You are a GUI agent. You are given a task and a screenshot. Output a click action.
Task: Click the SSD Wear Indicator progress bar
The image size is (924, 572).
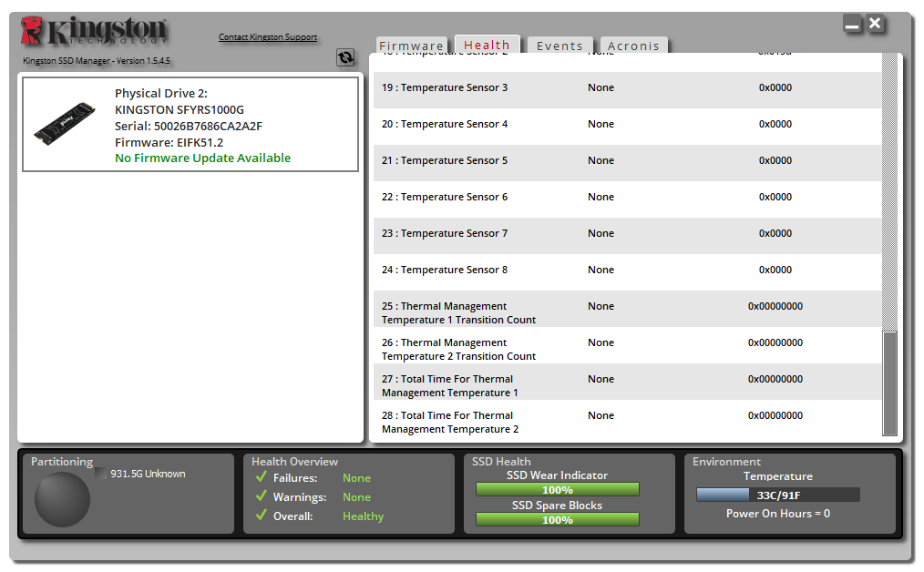click(x=558, y=489)
